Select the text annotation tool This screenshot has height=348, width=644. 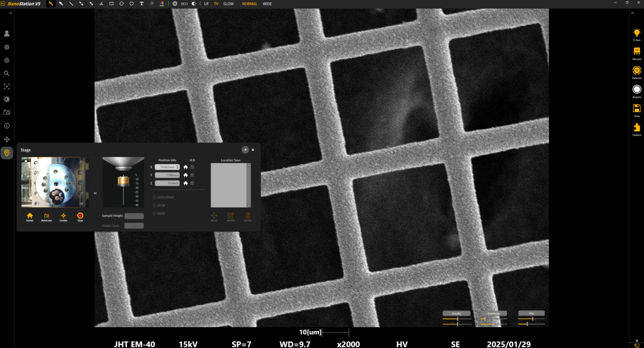pyautogui.click(x=142, y=4)
